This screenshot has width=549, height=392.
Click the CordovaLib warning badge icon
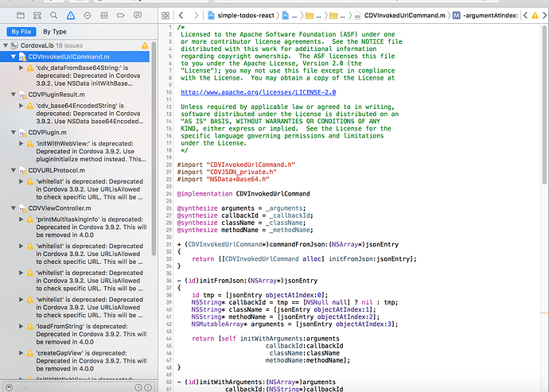[145, 45]
